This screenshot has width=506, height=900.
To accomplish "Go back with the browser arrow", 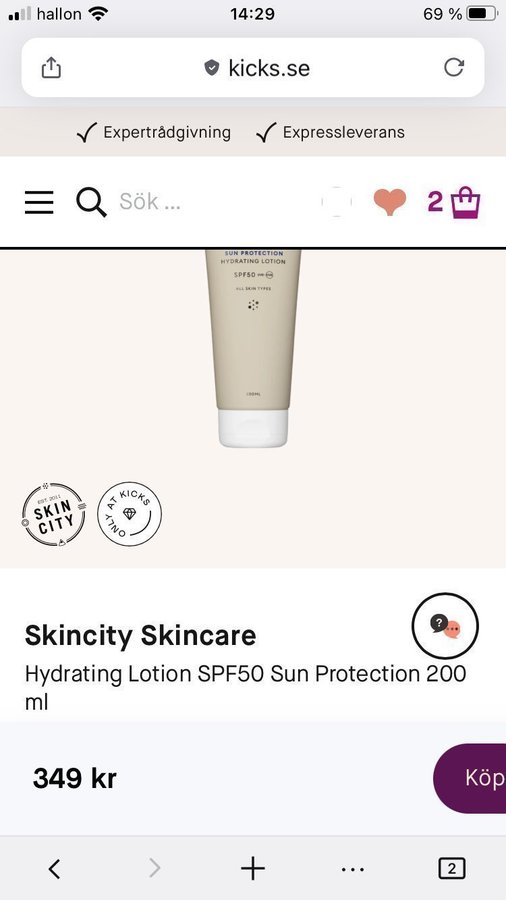I will pyautogui.click(x=54, y=868).
